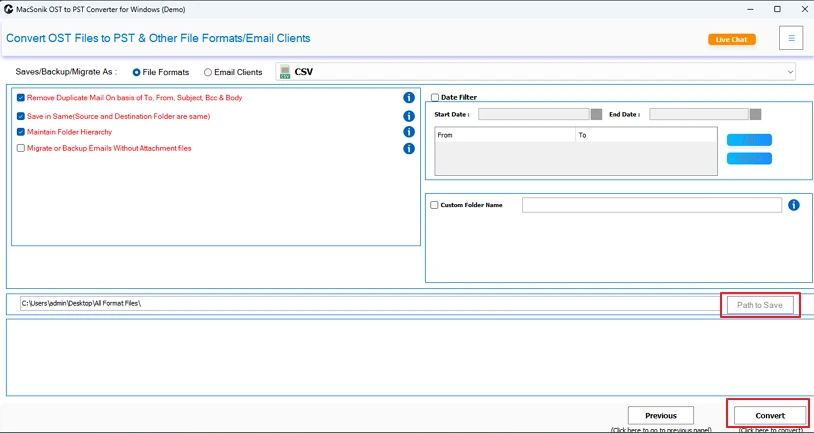Screen dimensions: 814x433
Task: Click the Custom Folder Name text field
Action: point(651,205)
